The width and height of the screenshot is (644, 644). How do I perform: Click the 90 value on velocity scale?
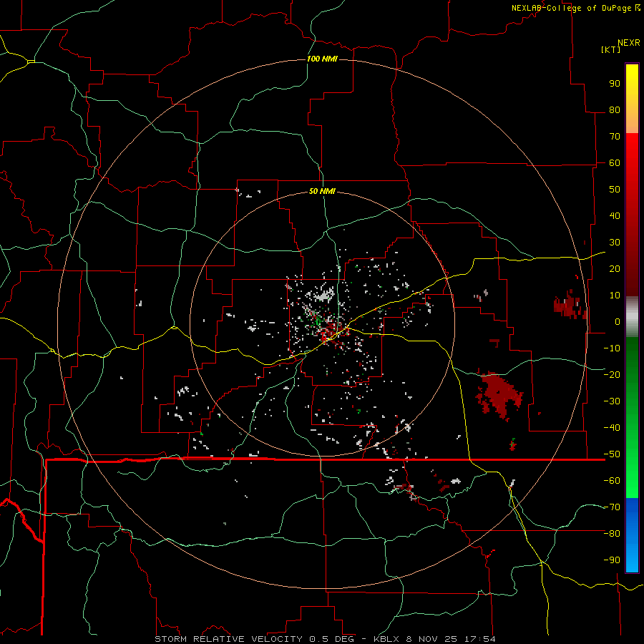coord(615,84)
